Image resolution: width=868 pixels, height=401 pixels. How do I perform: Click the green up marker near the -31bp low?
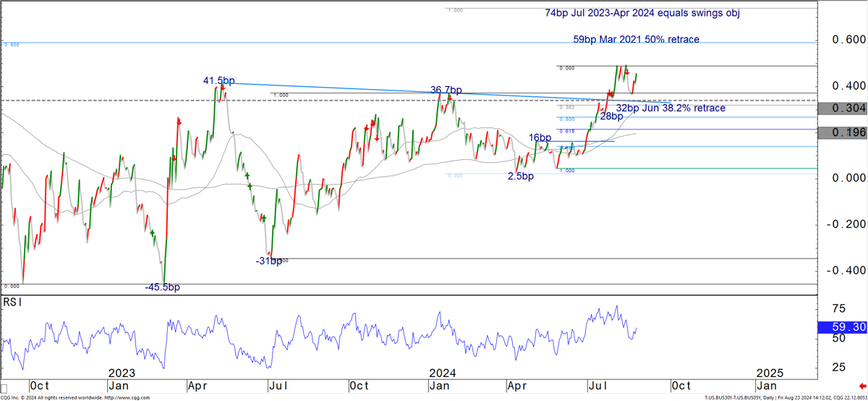coord(263,218)
